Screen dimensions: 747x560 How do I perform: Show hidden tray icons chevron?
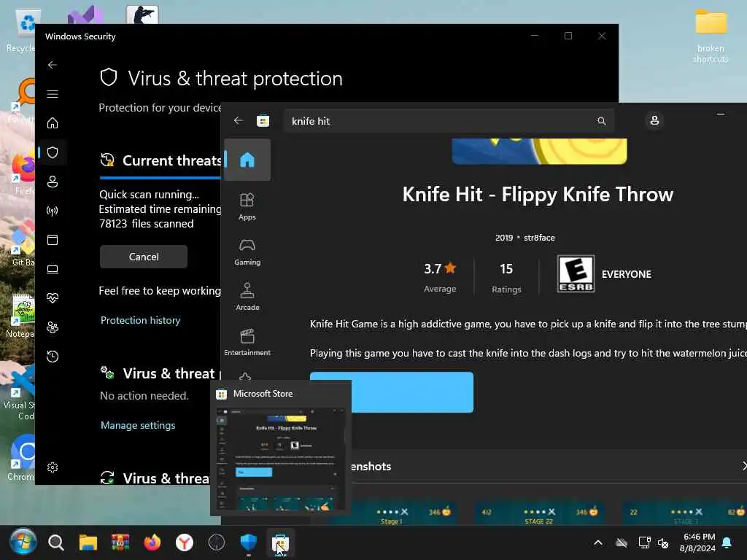point(598,542)
